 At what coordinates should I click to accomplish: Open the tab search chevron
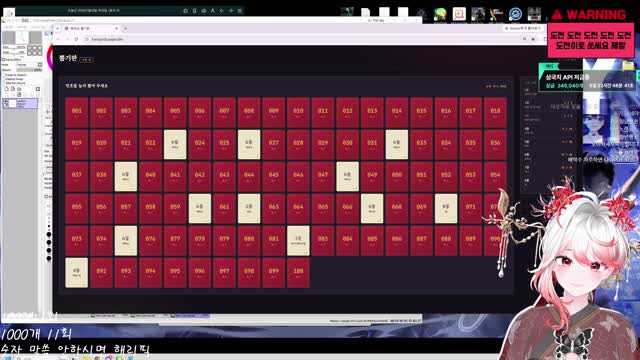click(x=58, y=29)
